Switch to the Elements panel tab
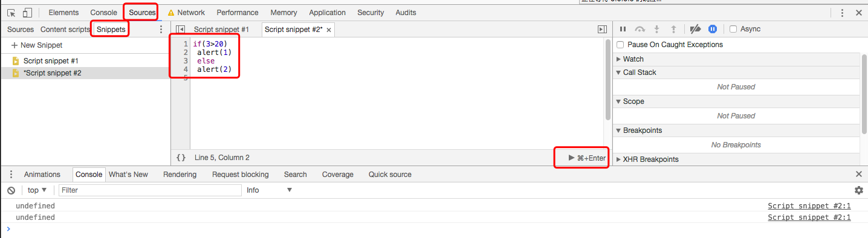 [63, 13]
